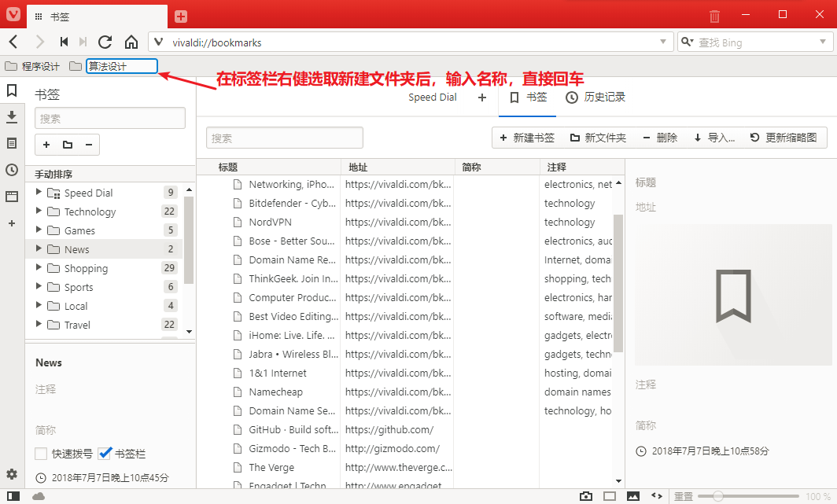
Task: Click the bookmark manager search field
Action: [x=284, y=138]
